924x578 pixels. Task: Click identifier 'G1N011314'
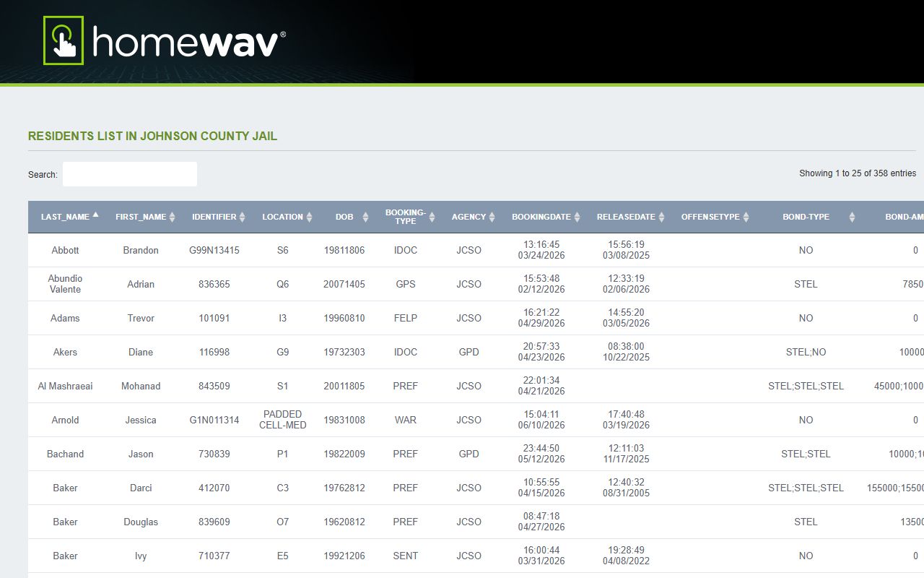click(214, 420)
